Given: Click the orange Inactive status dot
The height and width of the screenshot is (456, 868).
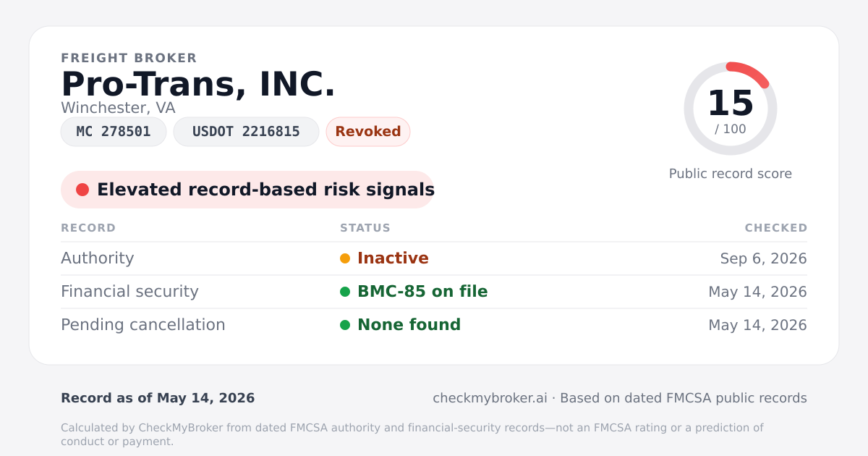Looking at the screenshot, I should (345, 258).
